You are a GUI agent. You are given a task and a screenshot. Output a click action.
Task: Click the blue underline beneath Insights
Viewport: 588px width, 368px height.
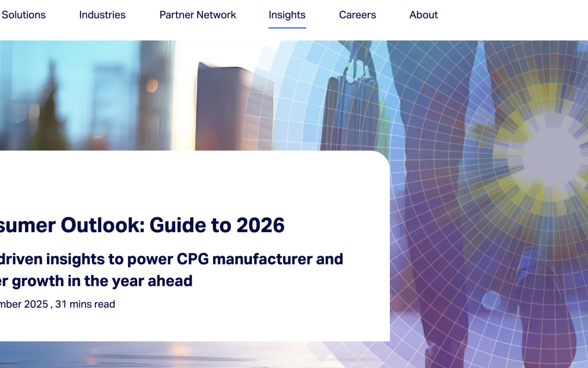[x=287, y=27]
